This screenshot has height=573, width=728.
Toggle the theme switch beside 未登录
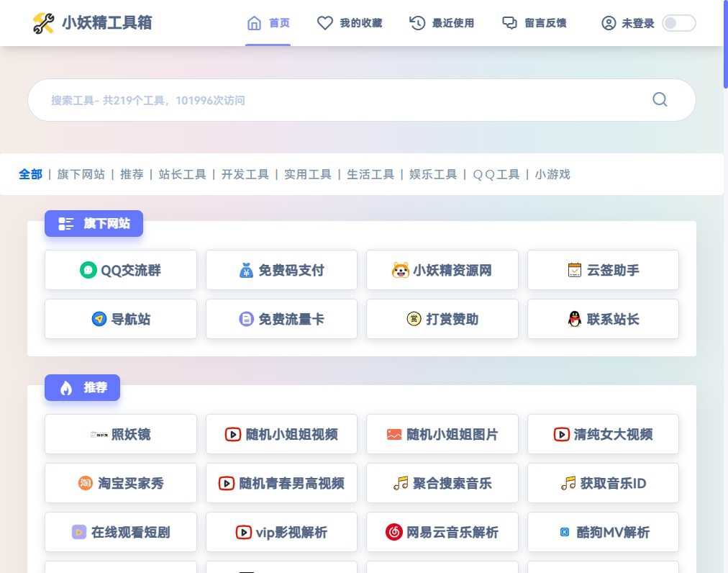(x=678, y=22)
